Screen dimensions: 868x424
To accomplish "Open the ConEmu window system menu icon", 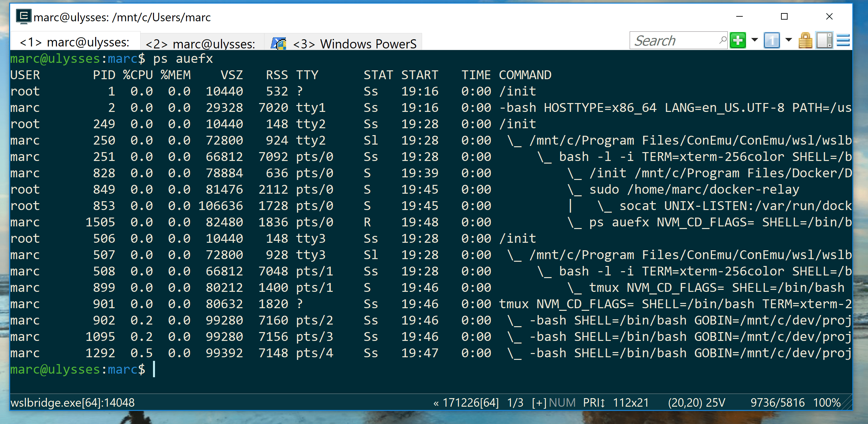I will click(24, 16).
